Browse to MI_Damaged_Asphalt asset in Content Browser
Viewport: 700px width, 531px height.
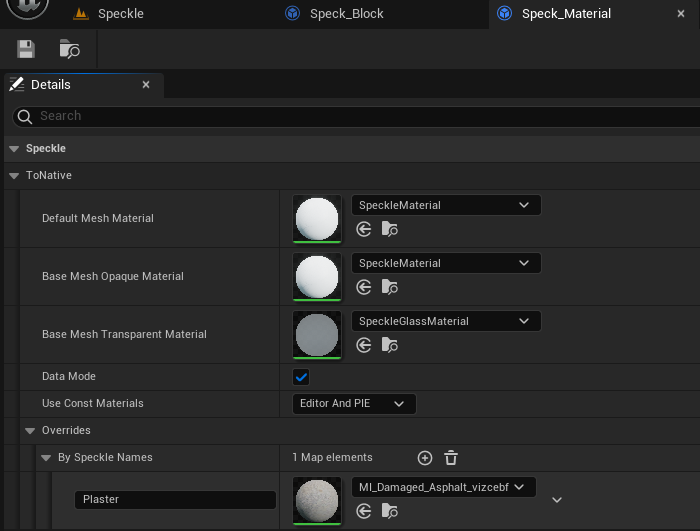pos(390,511)
